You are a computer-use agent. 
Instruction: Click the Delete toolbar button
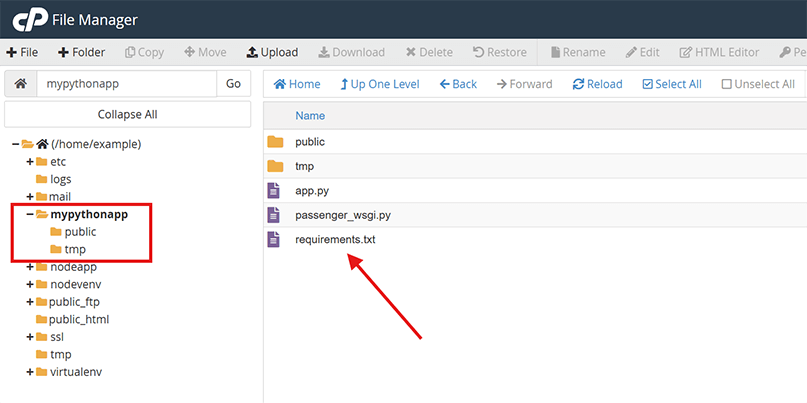coord(429,52)
